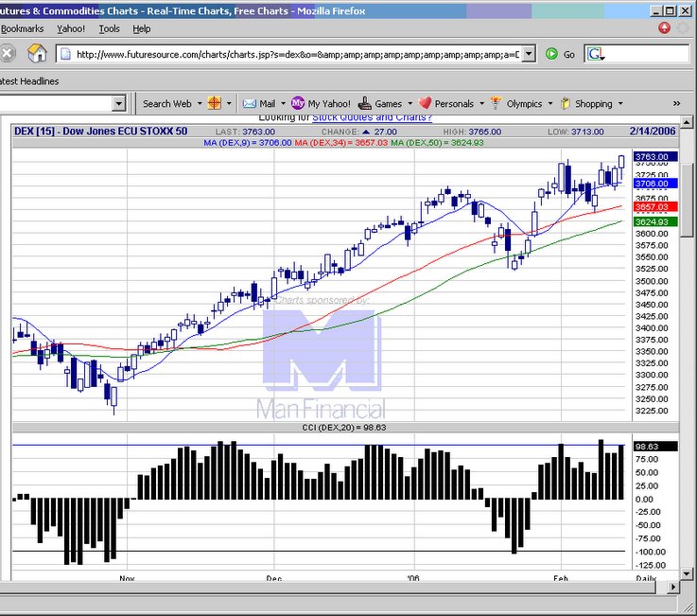Open the address bar URL history dropdown
The height and width of the screenshot is (616, 697).
(x=529, y=54)
